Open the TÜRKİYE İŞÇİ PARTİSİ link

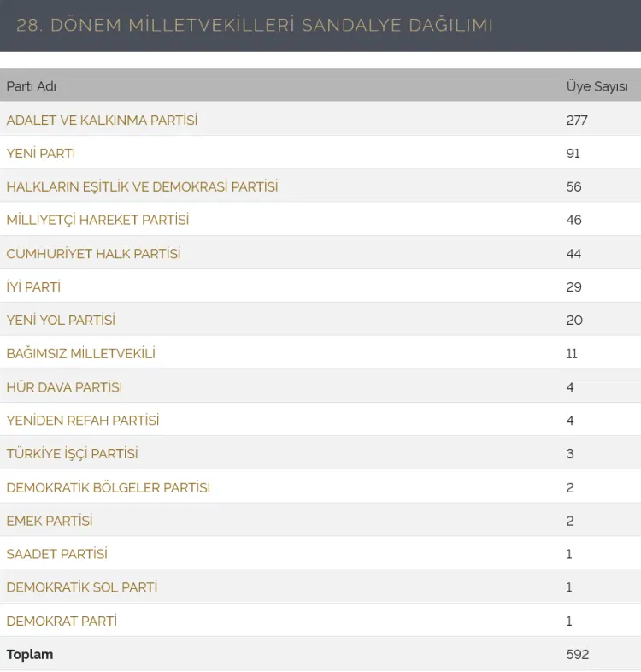pos(73,454)
